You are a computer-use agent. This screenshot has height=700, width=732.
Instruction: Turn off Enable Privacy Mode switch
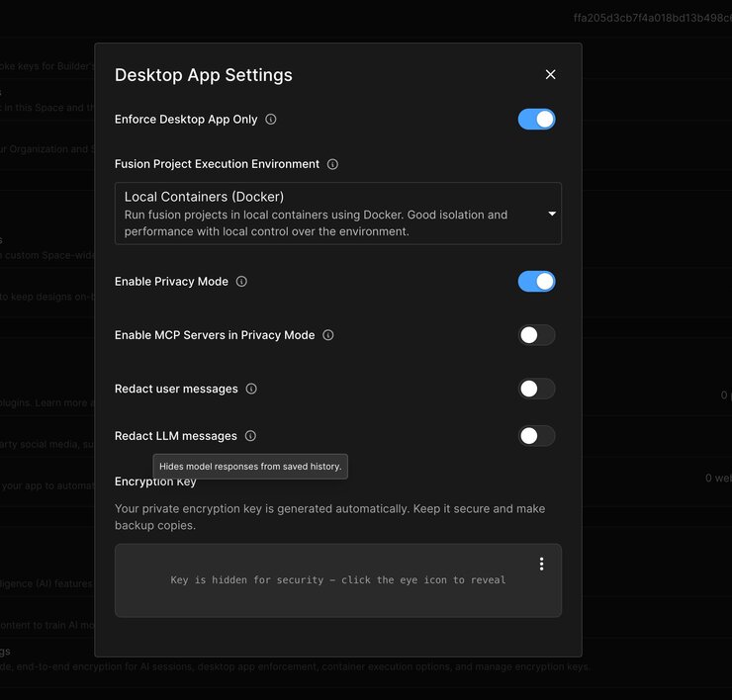coord(536,282)
